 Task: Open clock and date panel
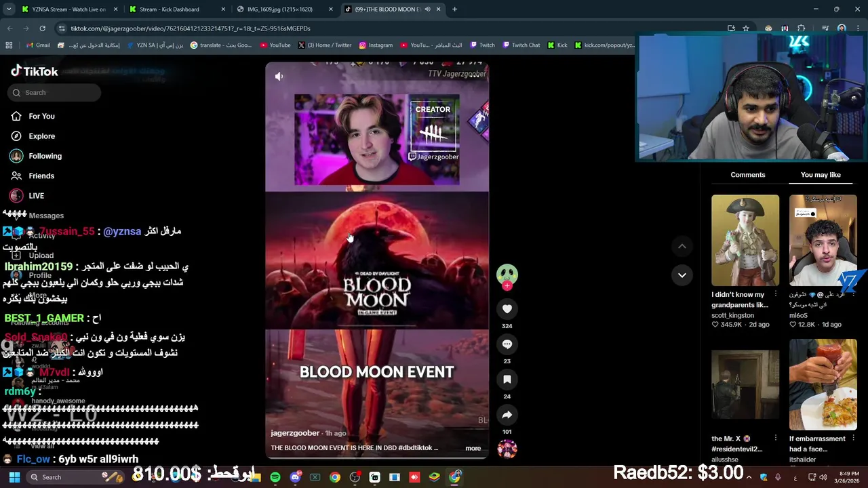[846, 477]
